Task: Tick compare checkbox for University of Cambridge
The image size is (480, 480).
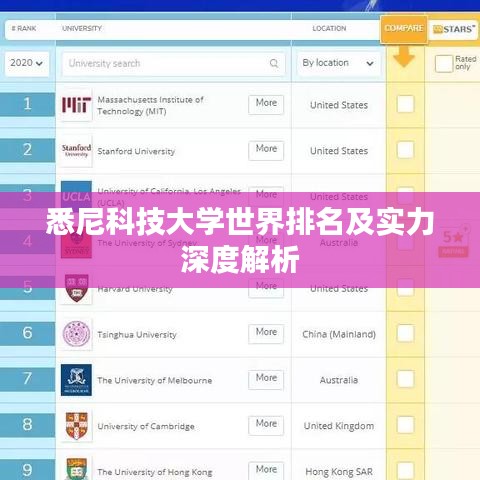Action: (405, 425)
